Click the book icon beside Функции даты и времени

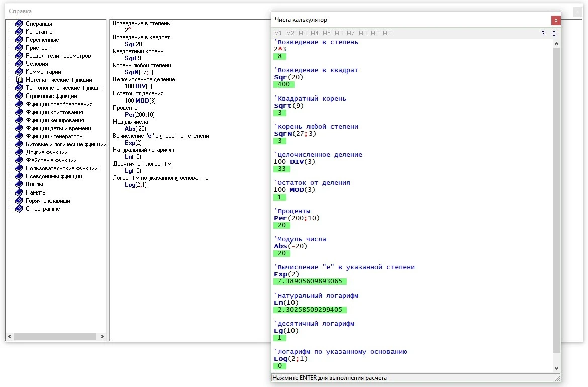point(19,128)
